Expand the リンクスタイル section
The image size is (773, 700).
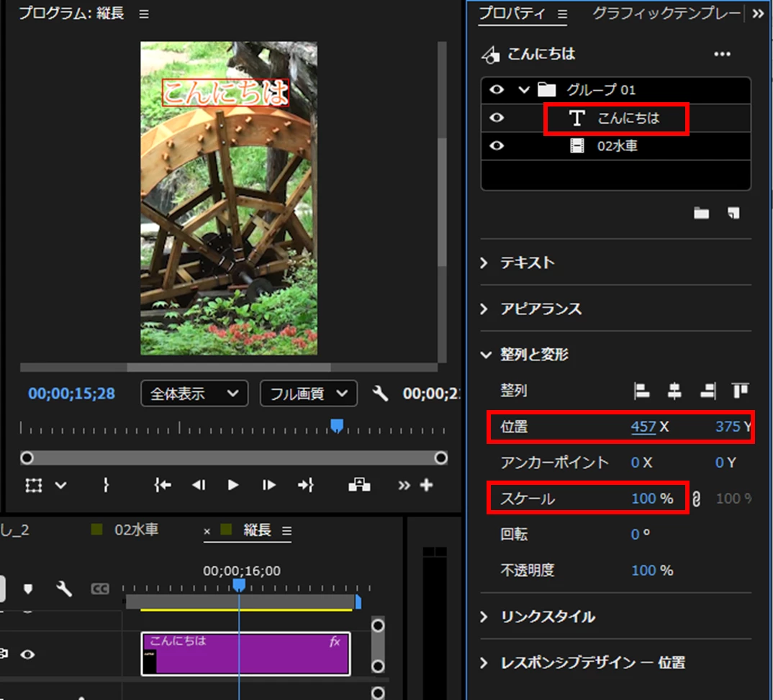coord(484,617)
